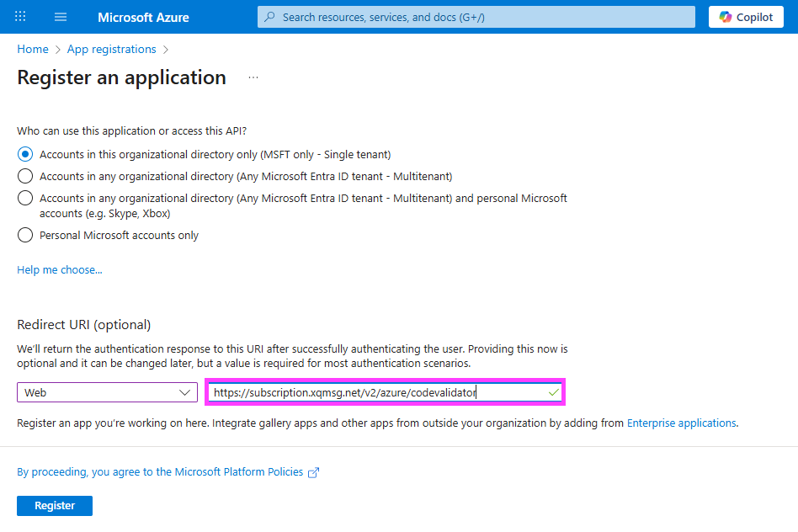Image resolution: width=798 pixels, height=532 pixels.
Task: Open the app launcher grid icon
Action: pyautogui.click(x=20, y=17)
